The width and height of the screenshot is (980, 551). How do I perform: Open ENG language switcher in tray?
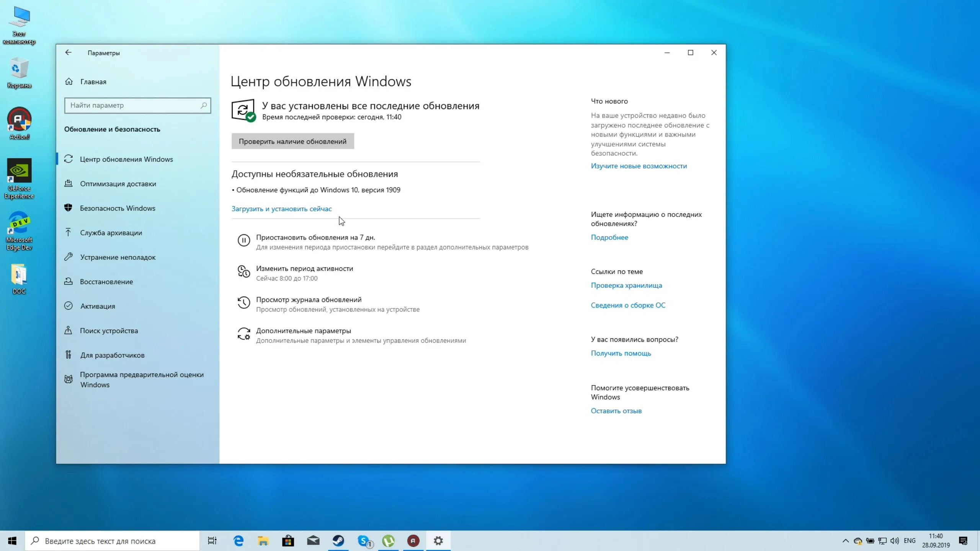[910, 541]
